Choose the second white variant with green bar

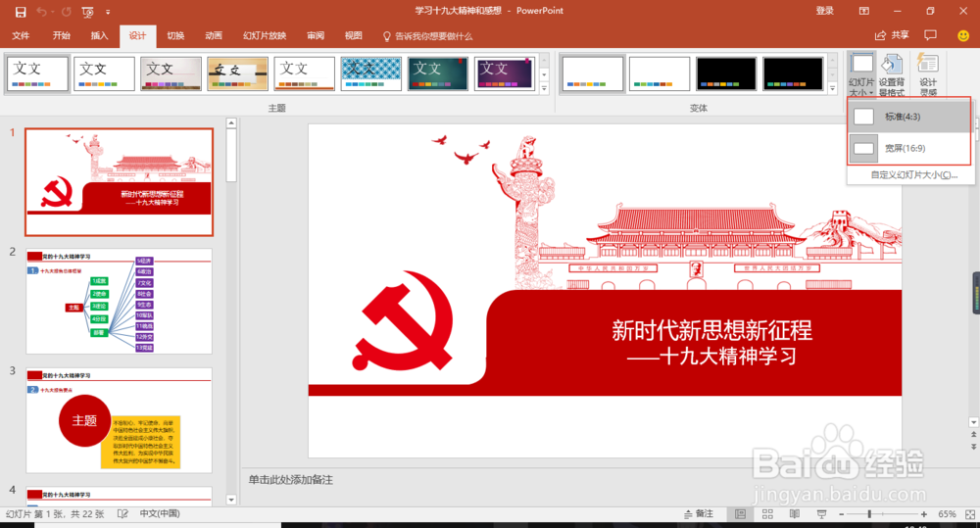pyautogui.click(x=660, y=73)
